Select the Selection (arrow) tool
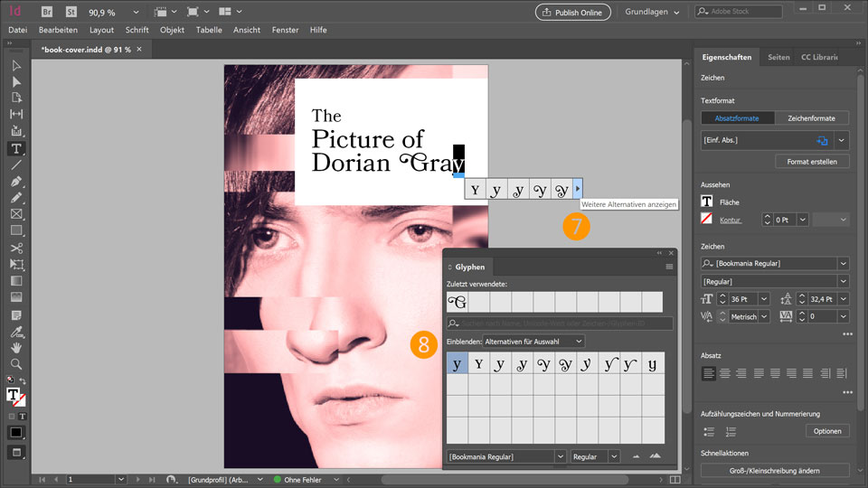868x488 pixels. pyautogui.click(x=16, y=66)
